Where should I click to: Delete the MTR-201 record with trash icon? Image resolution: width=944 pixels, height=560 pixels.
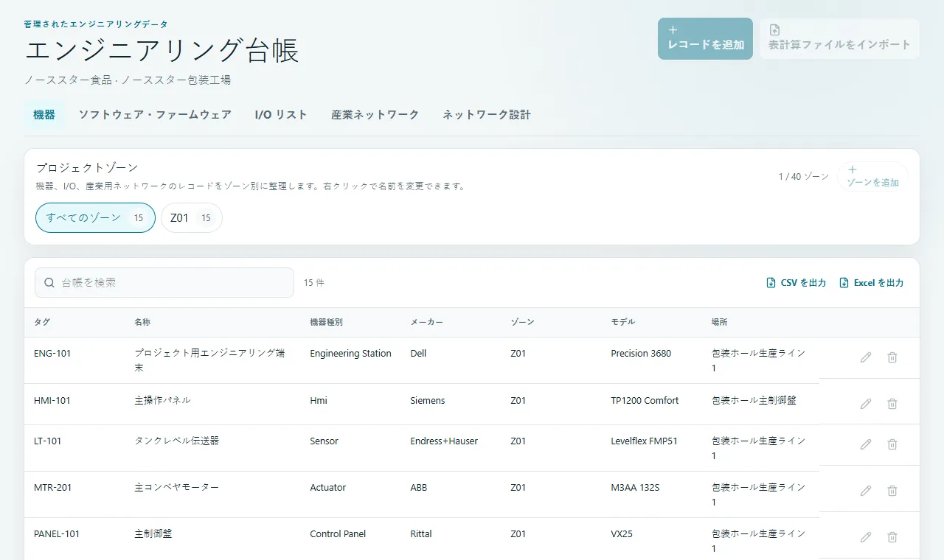point(892,491)
